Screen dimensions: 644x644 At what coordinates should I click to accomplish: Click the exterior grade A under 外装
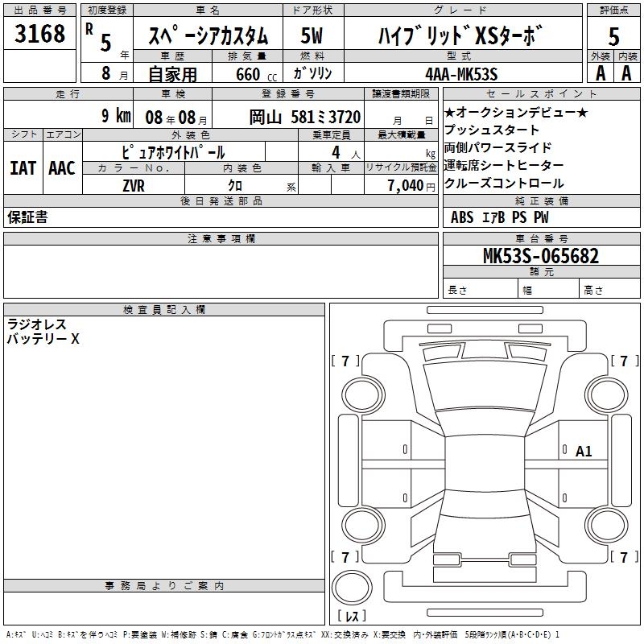(600, 73)
